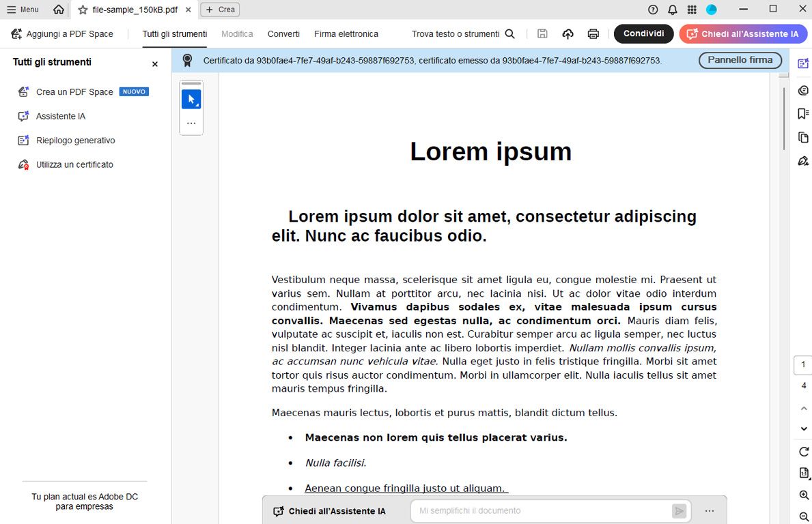Select the zoom in icon
The image size is (812, 524).
click(803, 495)
